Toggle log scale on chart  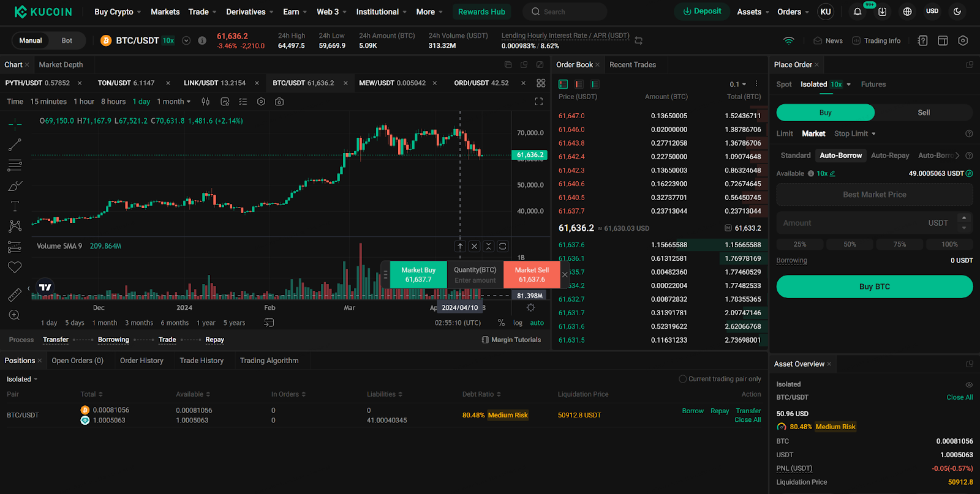click(x=518, y=323)
